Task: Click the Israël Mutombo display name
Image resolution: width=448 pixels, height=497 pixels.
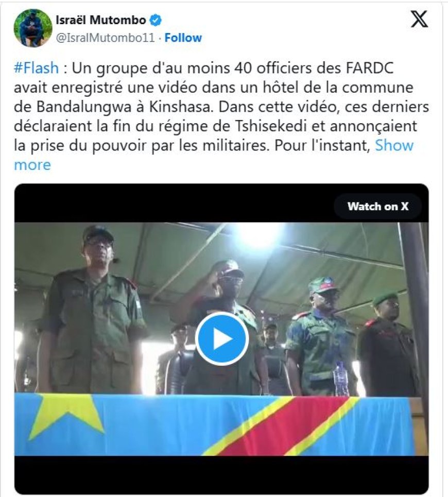Action: [x=101, y=20]
